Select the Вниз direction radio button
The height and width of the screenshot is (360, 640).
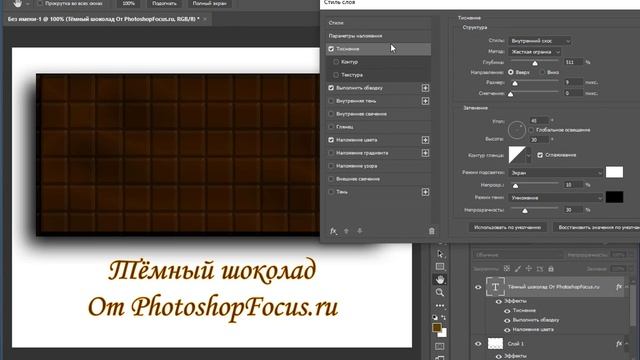coord(542,72)
